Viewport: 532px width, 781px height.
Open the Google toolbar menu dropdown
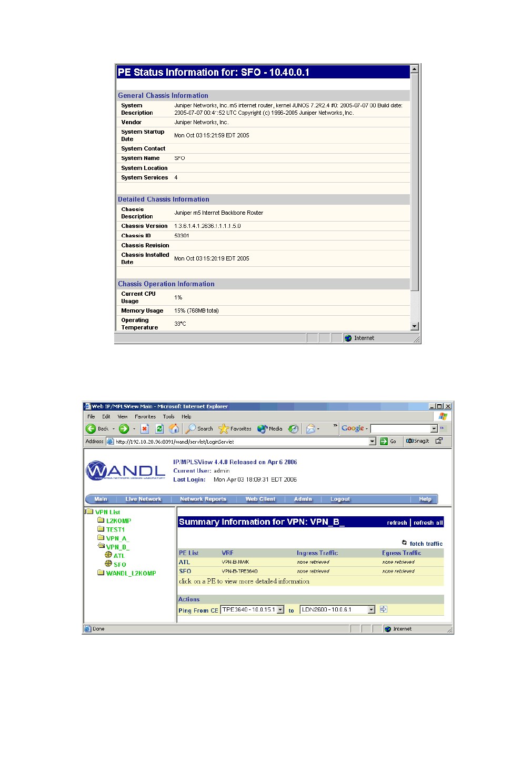point(367,429)
